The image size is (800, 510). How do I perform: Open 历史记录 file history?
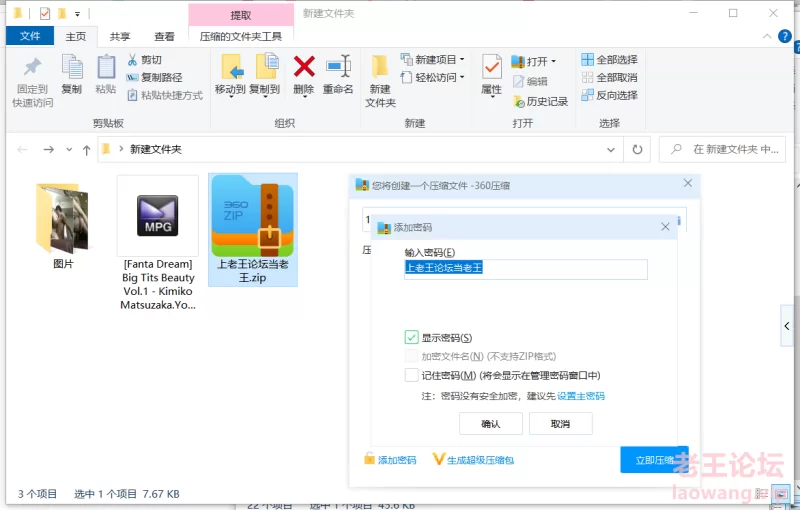(x=540, y=101)
